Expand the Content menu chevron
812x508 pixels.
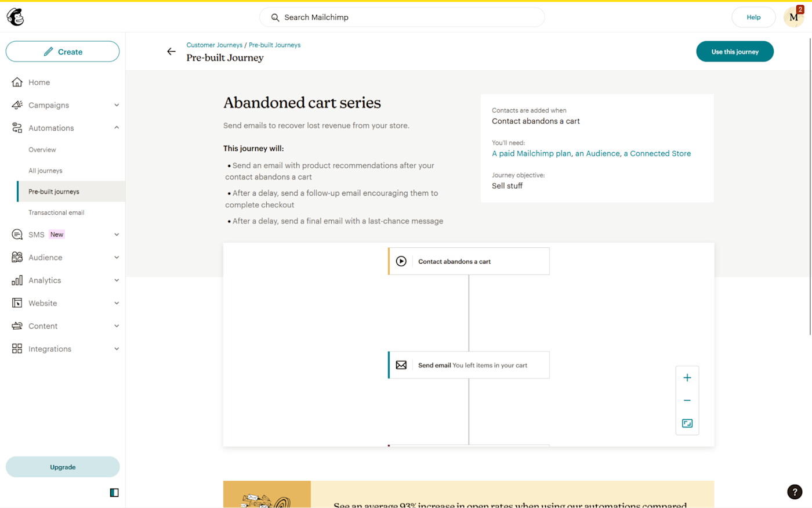coord(117,326)
